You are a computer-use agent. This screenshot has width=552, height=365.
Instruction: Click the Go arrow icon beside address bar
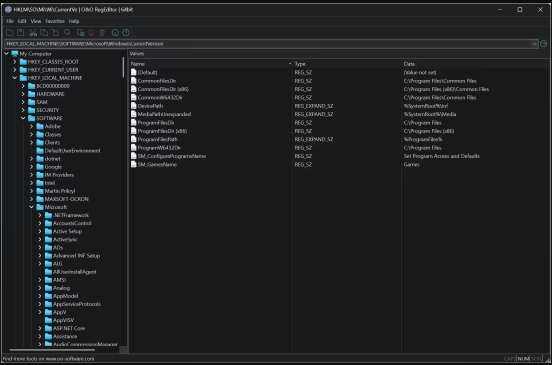tap(544, 44)
